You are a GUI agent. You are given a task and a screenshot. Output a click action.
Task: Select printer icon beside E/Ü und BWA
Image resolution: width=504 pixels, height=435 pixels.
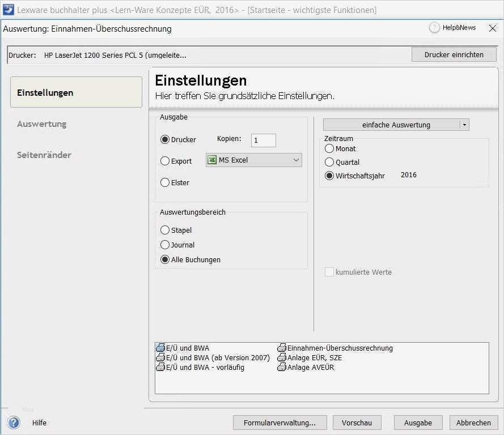click(x=160, y=348)
